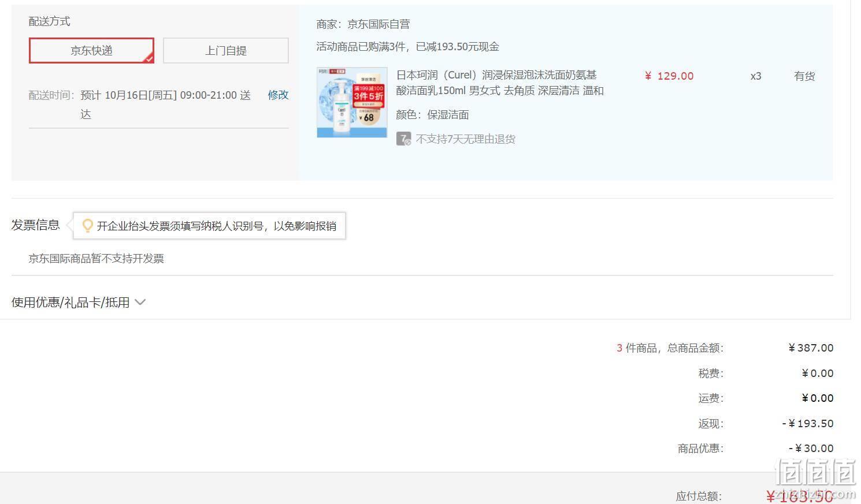
Task: Click the 商品优惠 -¥30.00 value
Action: [x=811, y=449]
